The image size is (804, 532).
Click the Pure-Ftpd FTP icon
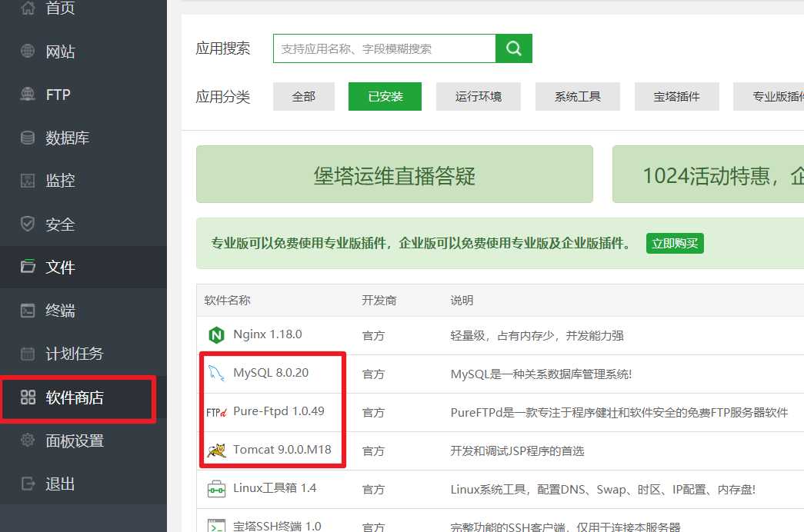[216, 412]
